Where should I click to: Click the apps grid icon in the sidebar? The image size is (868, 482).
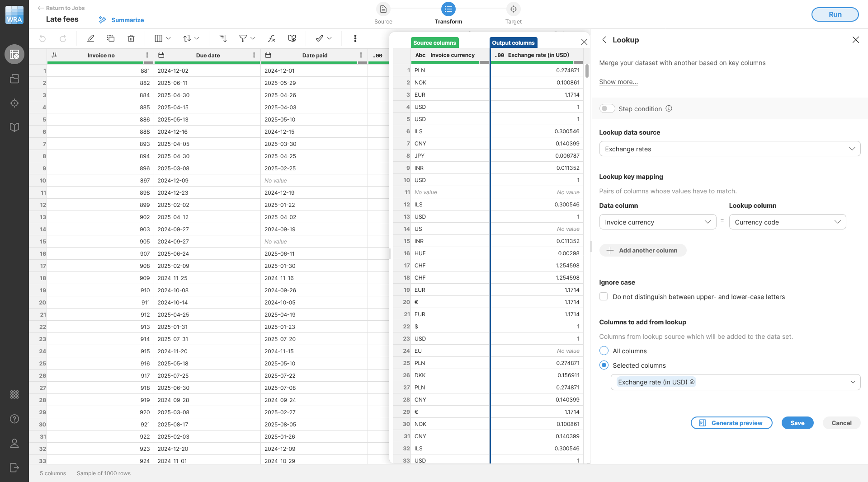(14, 394)
